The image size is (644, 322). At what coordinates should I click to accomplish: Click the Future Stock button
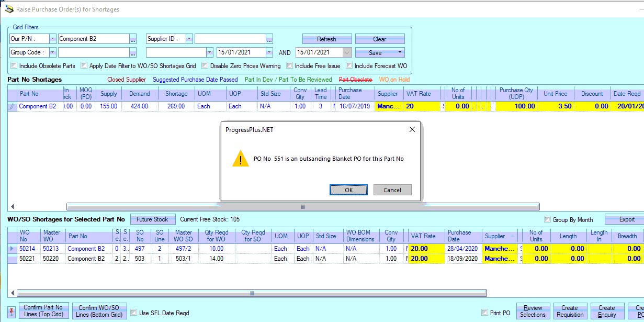(x=152, y=219)
